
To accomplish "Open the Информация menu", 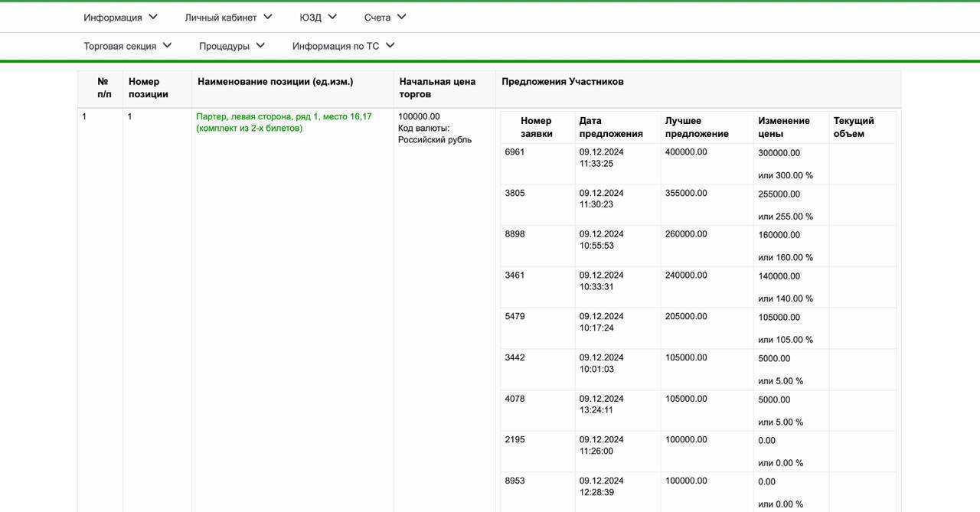I will pos(113,18).
